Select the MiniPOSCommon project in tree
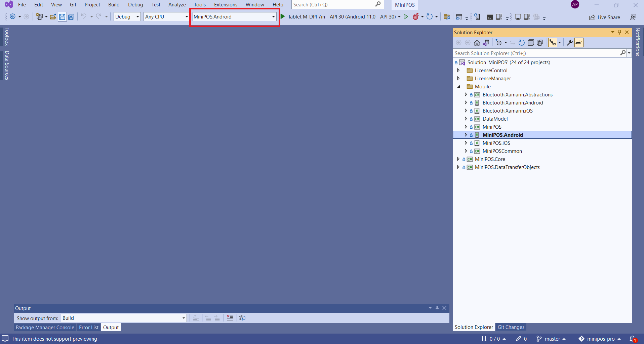 (x=502, y=151)
